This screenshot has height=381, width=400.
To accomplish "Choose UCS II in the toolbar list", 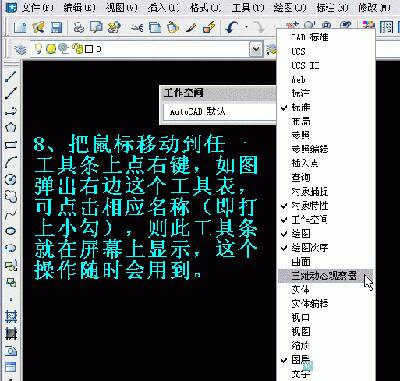I will pyautogui.click(x=305, y=65).
